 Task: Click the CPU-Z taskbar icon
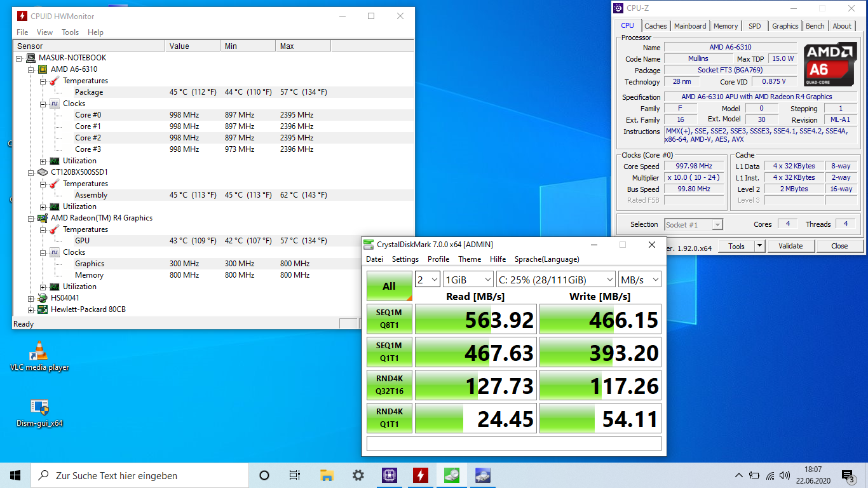tap(389, 475)
